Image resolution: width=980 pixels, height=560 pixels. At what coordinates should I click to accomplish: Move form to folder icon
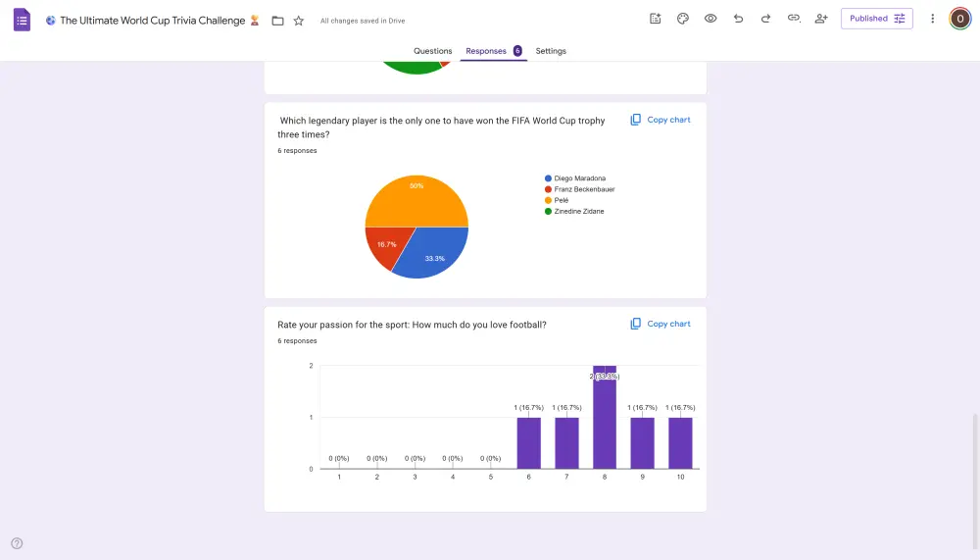tap(278, 21)
